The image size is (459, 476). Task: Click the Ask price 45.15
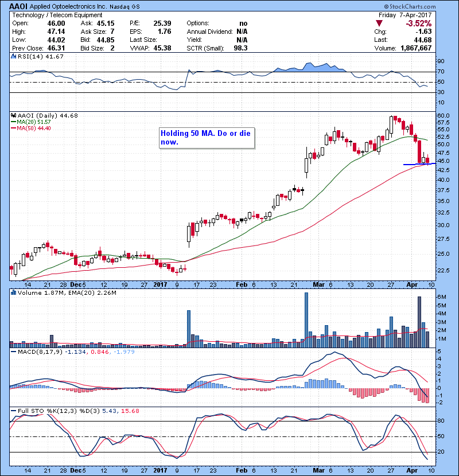(x=106, y=24)
